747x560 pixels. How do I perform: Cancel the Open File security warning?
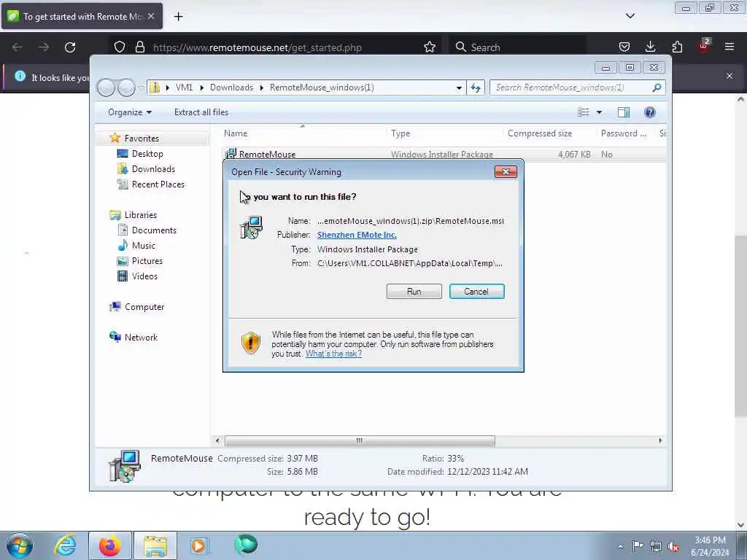pos(476,292)
